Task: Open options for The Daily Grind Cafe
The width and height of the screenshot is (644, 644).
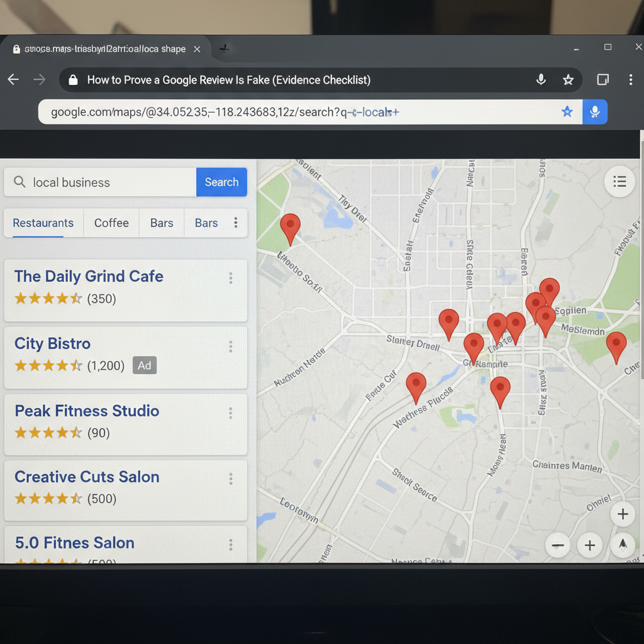Action: [x=231, y=278]
